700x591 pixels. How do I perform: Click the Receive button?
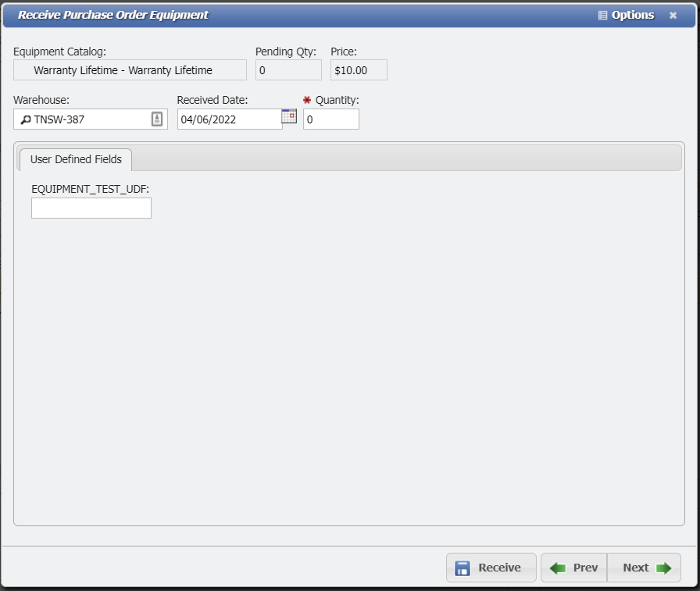(x=491, y=568)
